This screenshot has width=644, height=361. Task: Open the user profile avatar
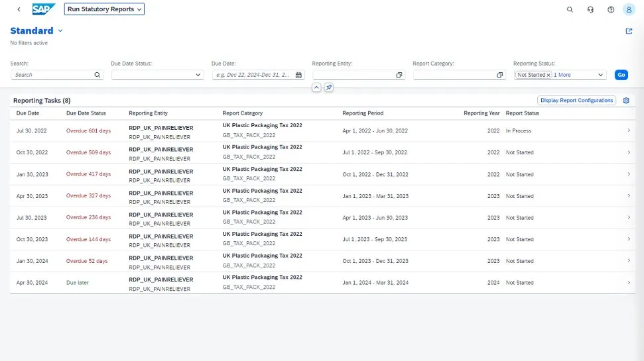(x=629, y=9)
